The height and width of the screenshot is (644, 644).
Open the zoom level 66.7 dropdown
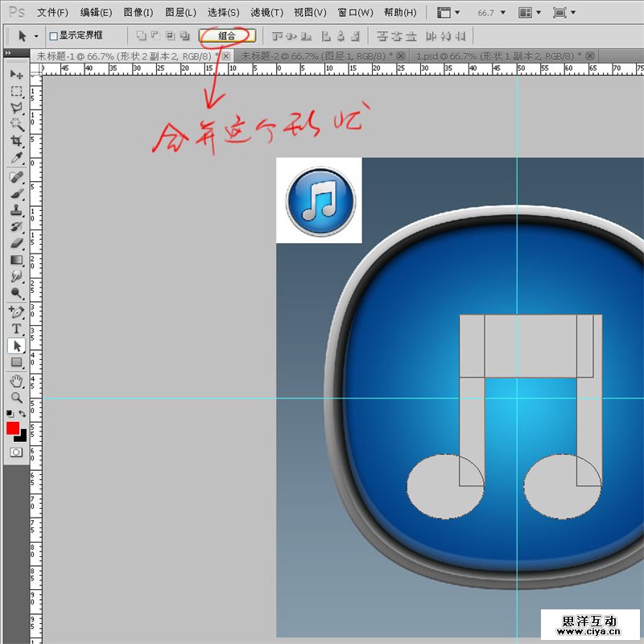tap(492, 13)
